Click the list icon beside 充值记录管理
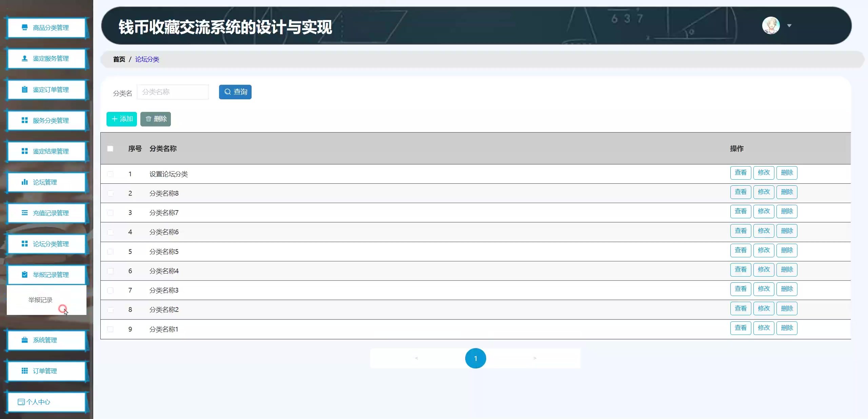Viewport: 868px width, 419px height. [24, 213]
